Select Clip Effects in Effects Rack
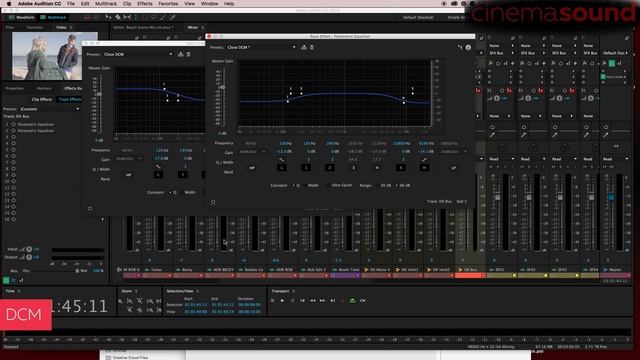 pyautogui.click(x=42, y=99)
